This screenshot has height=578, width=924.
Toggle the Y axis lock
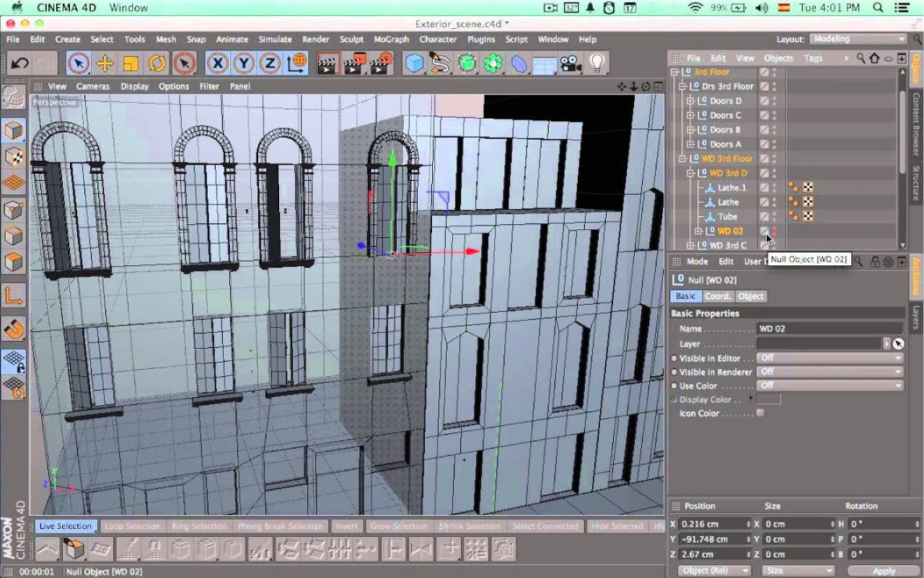(243, 63)
